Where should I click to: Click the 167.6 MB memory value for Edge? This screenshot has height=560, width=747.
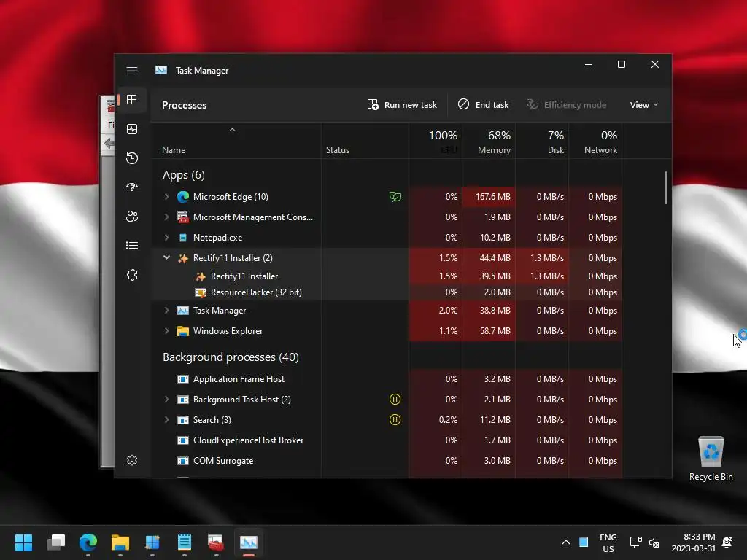coord(492,197)
